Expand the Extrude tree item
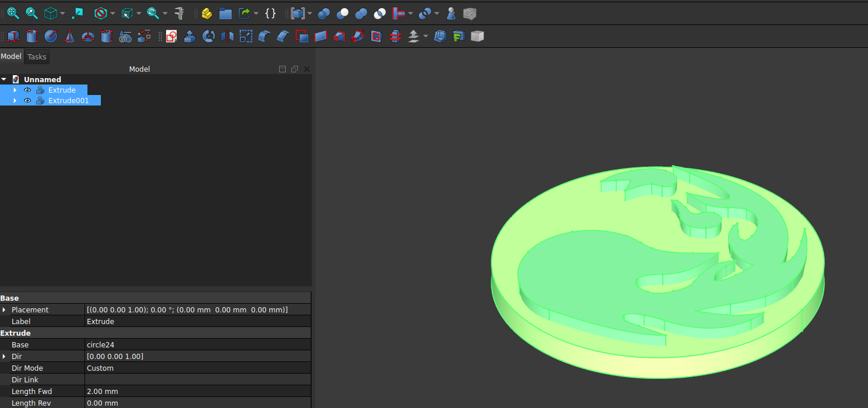The height and width of the screenshot is (408, 868). click(15, 90)
